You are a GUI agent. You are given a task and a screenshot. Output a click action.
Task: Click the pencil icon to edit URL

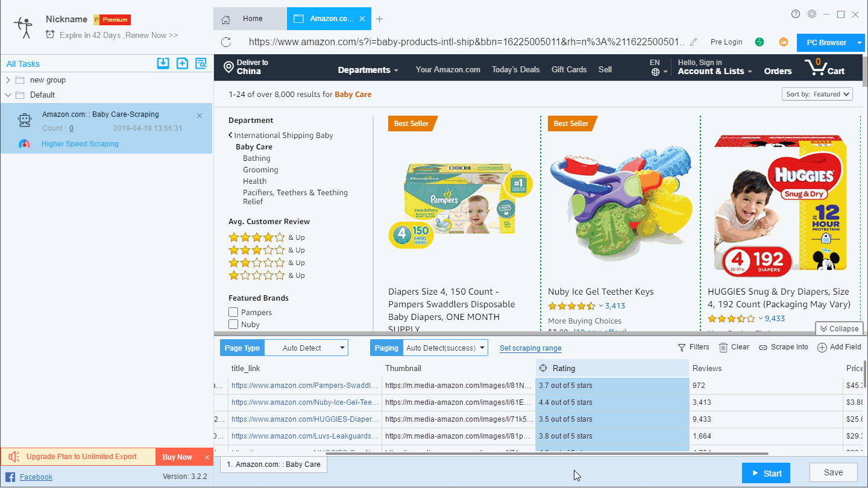[694, 42]
